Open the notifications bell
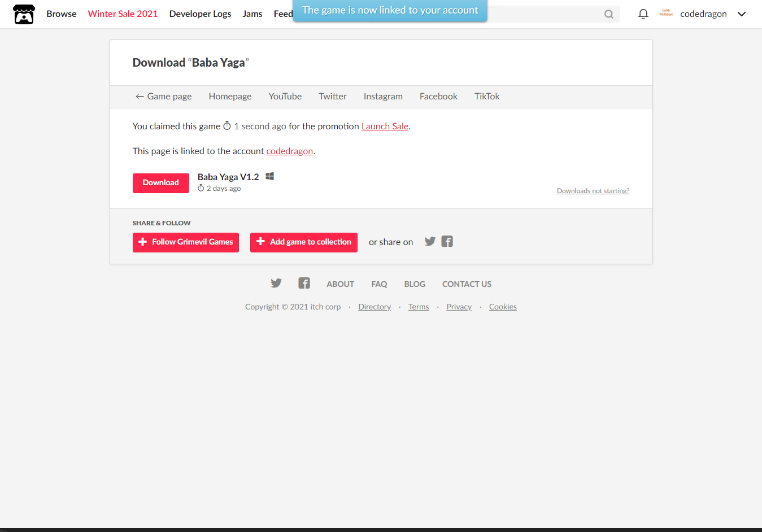The width and height of the screenshot is (762, 532). [643, 14]
